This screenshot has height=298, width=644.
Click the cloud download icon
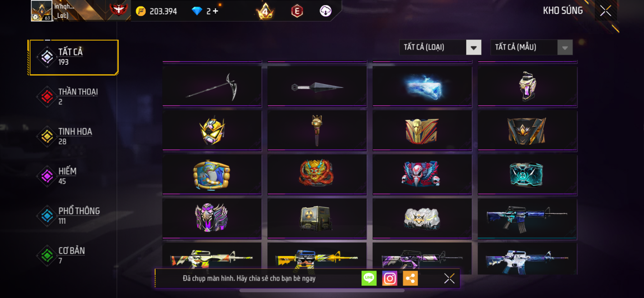pyautogui.click(x=326, y=11)
